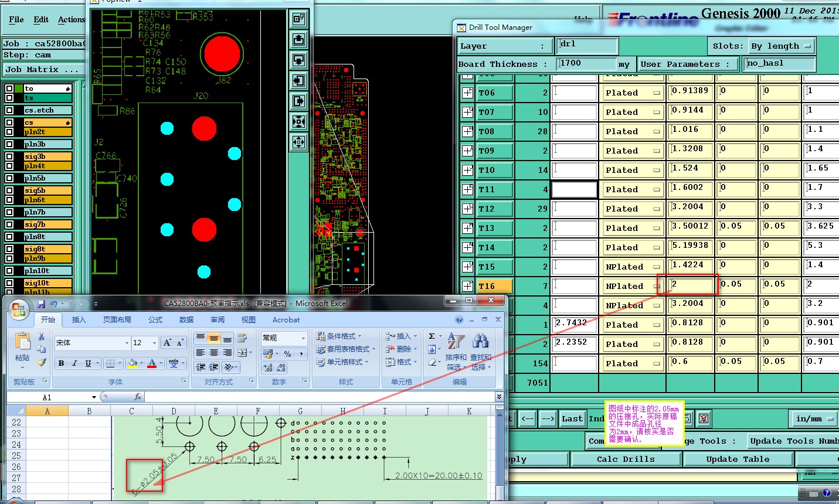Open the NPlated type dropdown for T16
839x504 pixels.
coord(632,286)
